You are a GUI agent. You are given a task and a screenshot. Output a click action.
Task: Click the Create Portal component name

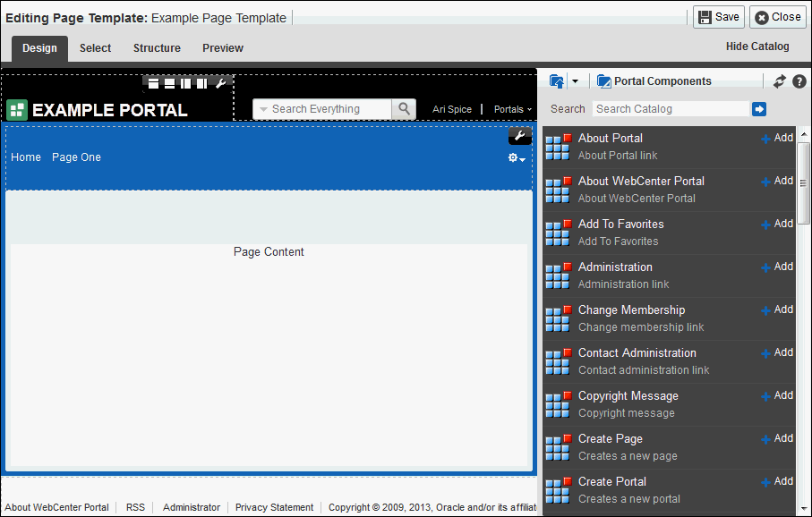612,482
